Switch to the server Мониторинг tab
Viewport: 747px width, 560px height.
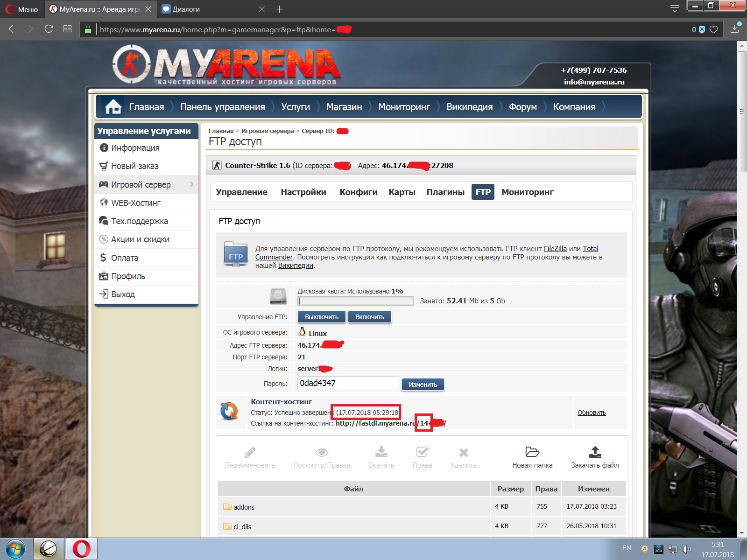tap(528, 192)
